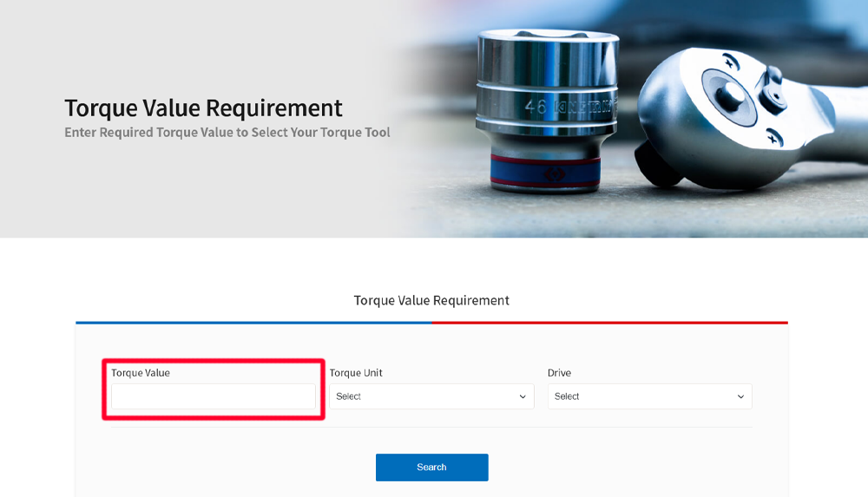The height and width of the screenshot is (497, 868).
Task: Click the large banner heading Torque Value Requirement
Action: 203,108
